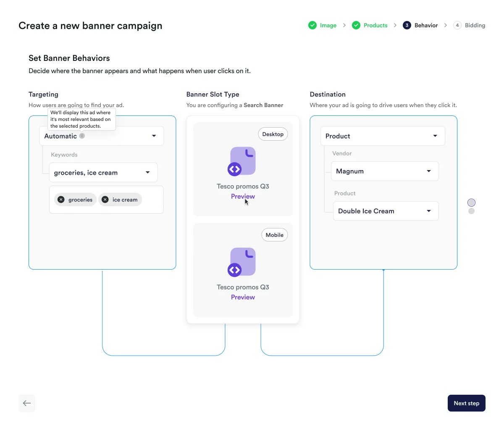Select the lower gray radio control on the right

point(471,212)
